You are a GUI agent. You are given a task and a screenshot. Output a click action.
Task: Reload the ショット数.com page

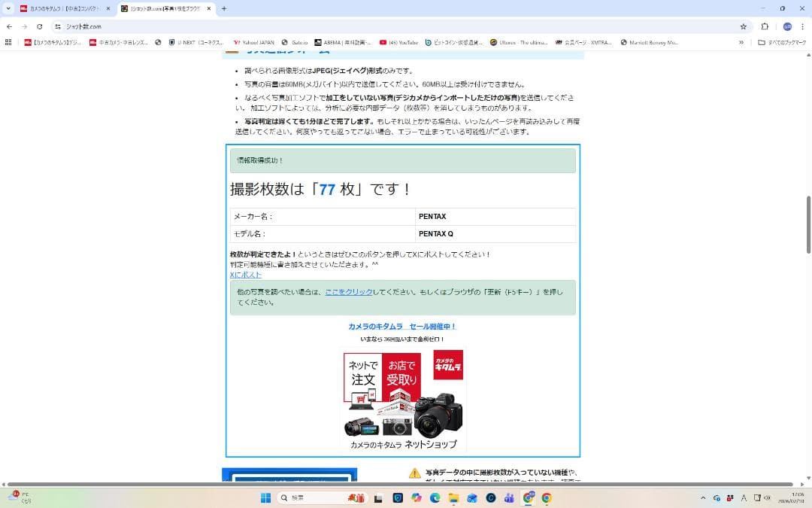click(39, 25)
